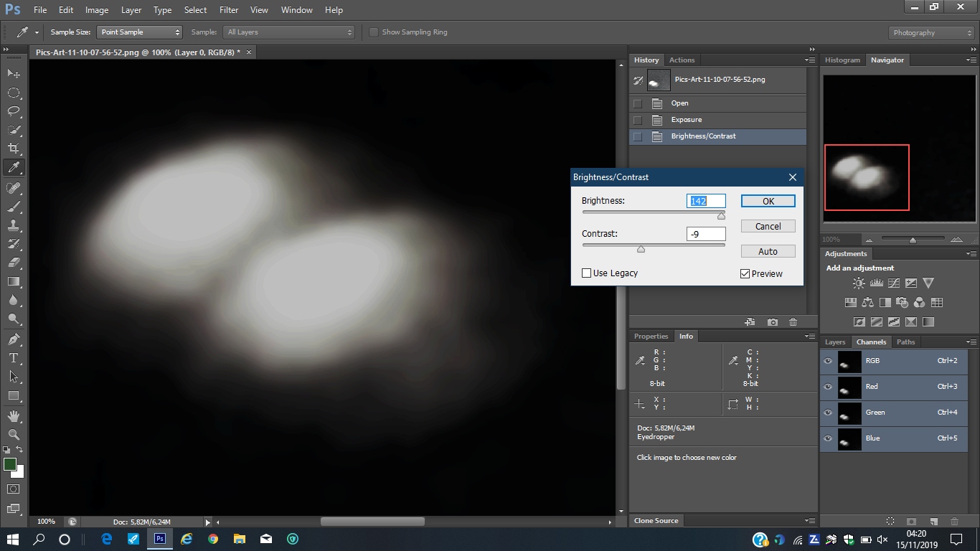Hide the Red channel visibility eye
Screen dimensions: 980x551
(828, 387)
